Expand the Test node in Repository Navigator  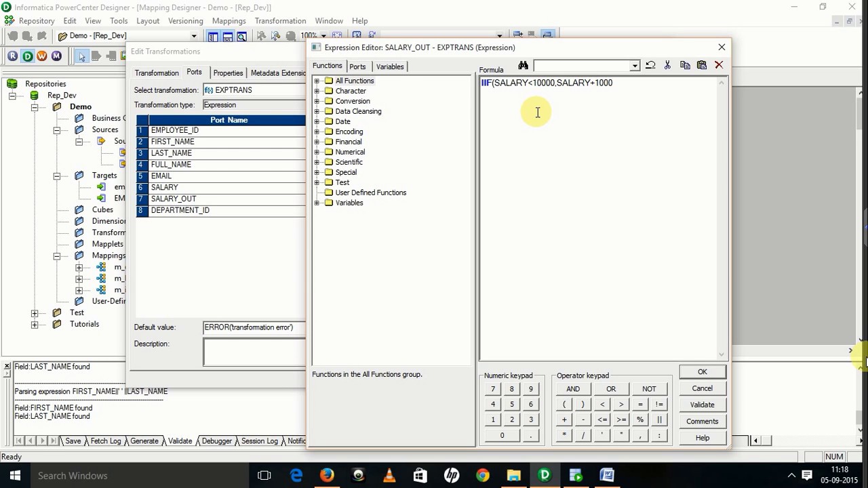35,313
